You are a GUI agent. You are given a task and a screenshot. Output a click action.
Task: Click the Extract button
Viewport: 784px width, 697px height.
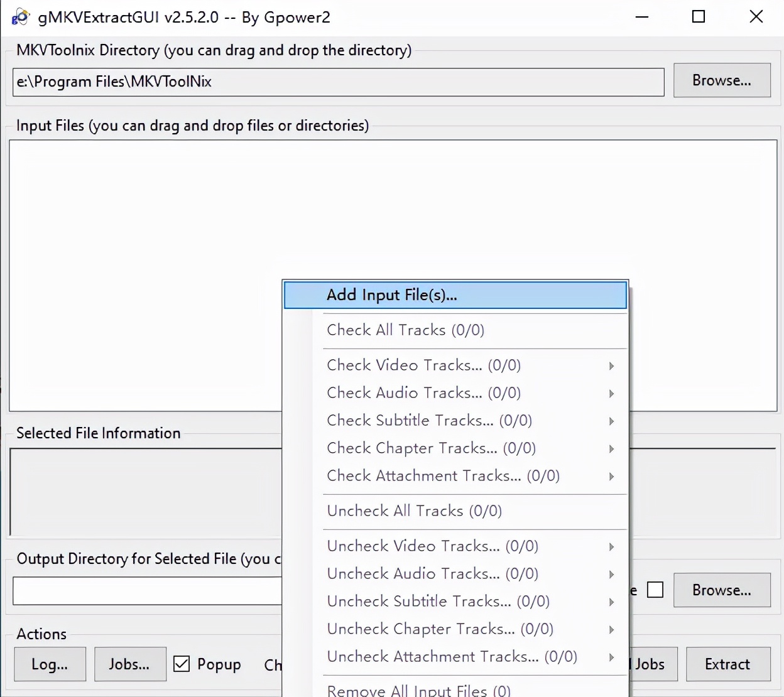pos(728,664)
